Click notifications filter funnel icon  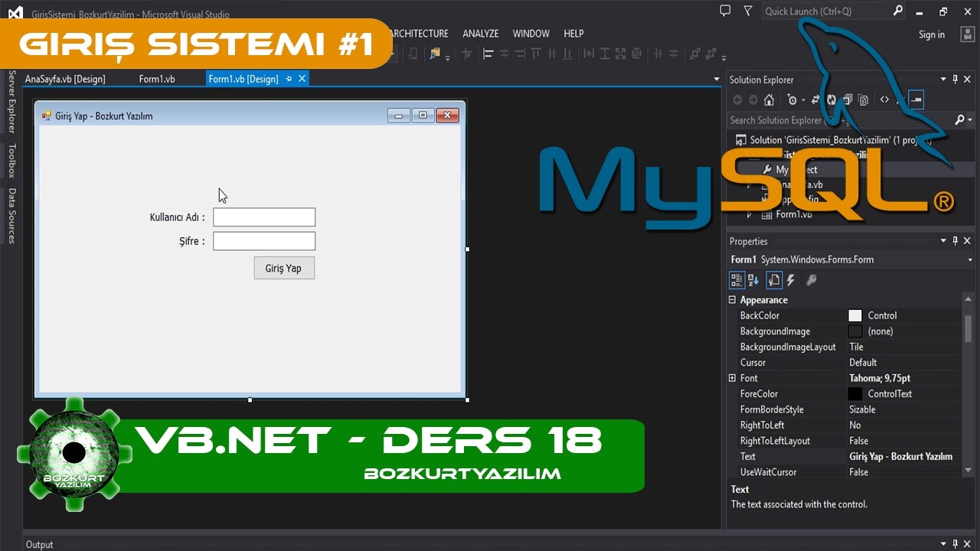(x=748, y=11)
